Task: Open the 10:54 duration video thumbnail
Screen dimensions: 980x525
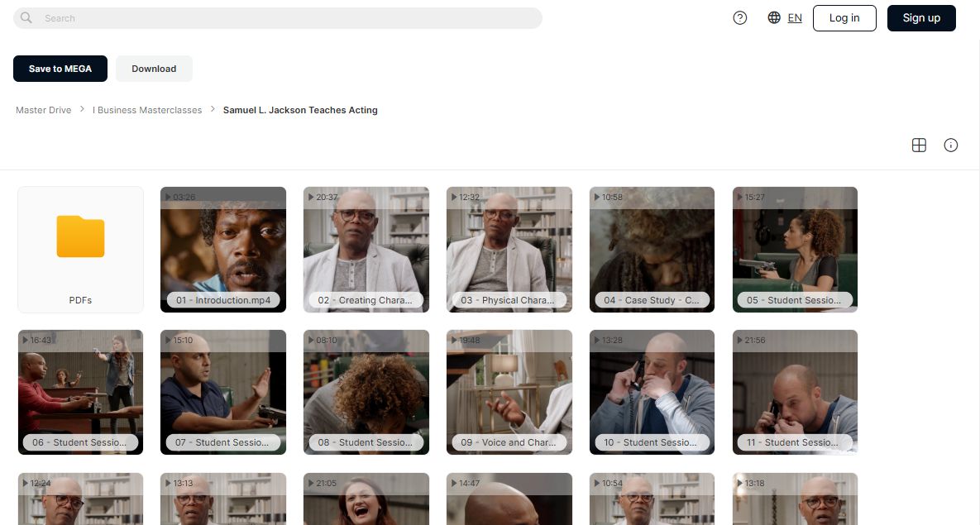Action: (x=652, y=499)
